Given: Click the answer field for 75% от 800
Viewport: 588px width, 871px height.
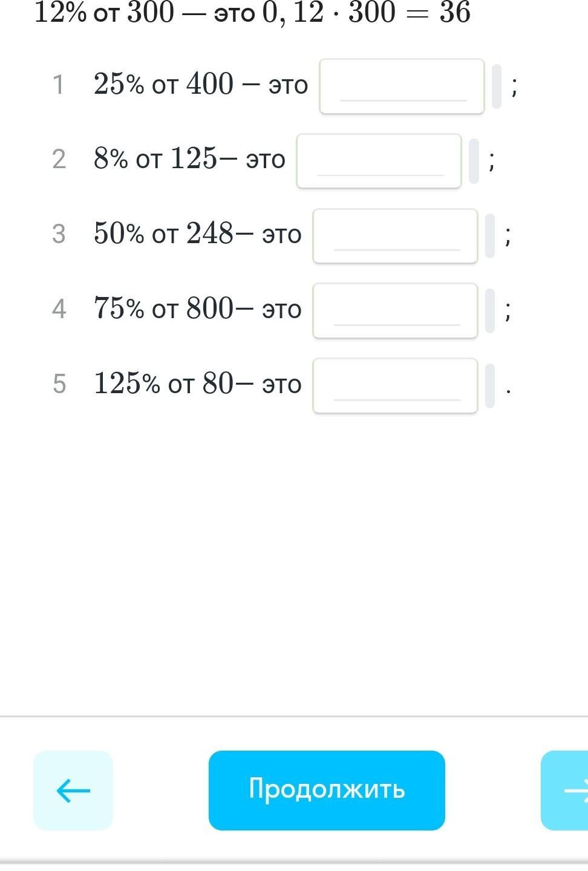Looking at the screenshot, I should coord(395,311).
